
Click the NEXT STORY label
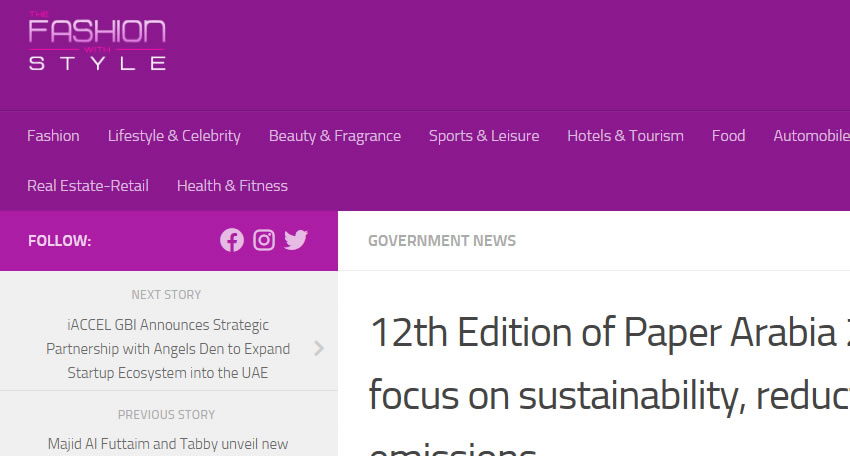tap(166, 295)
